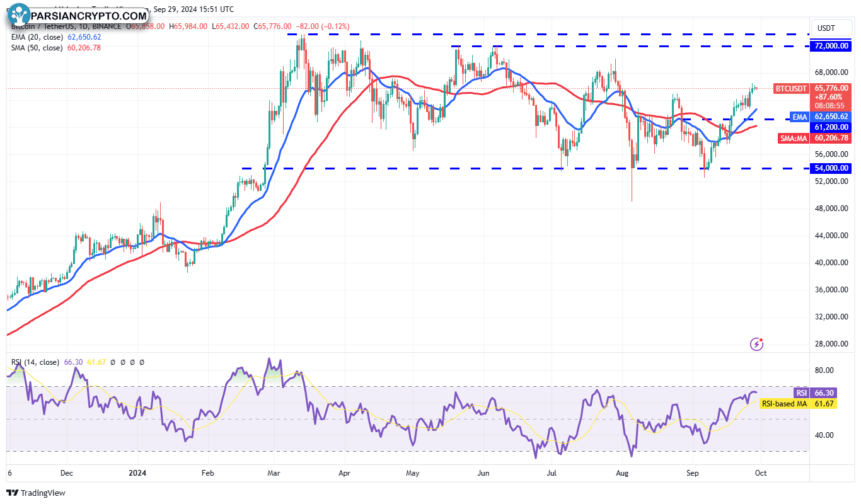Click the EMA legend value 62,650.62
This screenshot has height=504, width=861.
[83, 37]
